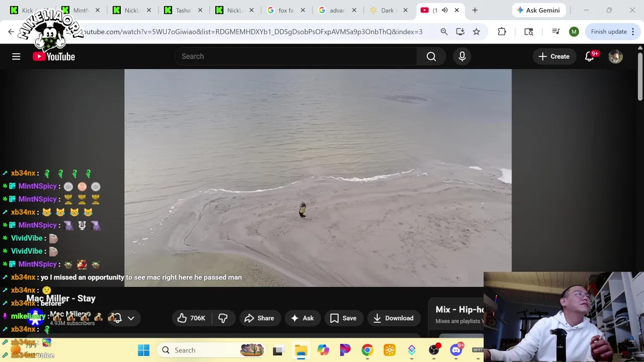644x362 pixels.
Task: Open the YouTube hamburger guide menu
Action: point(16,56)
